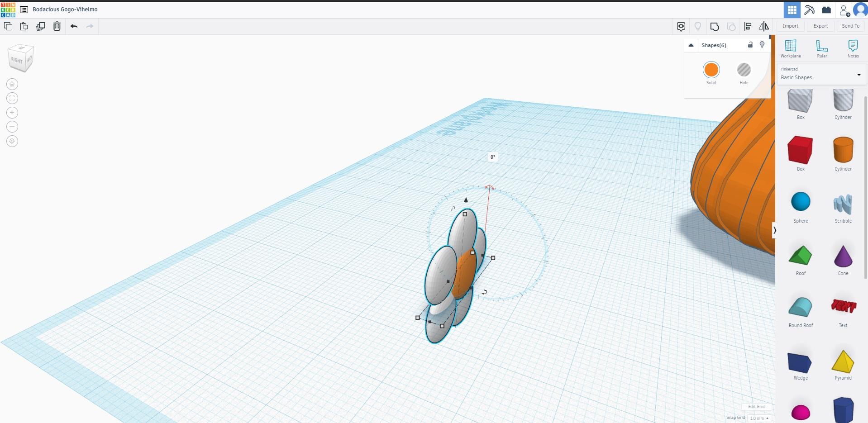Screen dimensions: 868x423
Task: Click the Edit Grid button
Action: 756,407
